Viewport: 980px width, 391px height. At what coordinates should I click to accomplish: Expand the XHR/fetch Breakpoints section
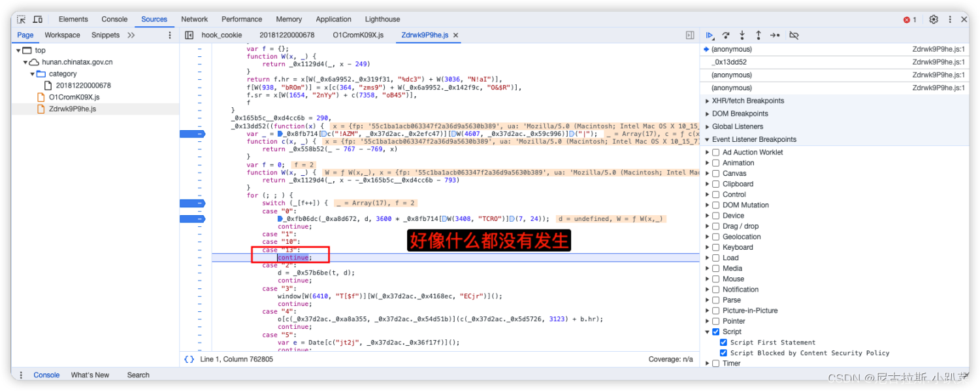[x=707, y=101]
